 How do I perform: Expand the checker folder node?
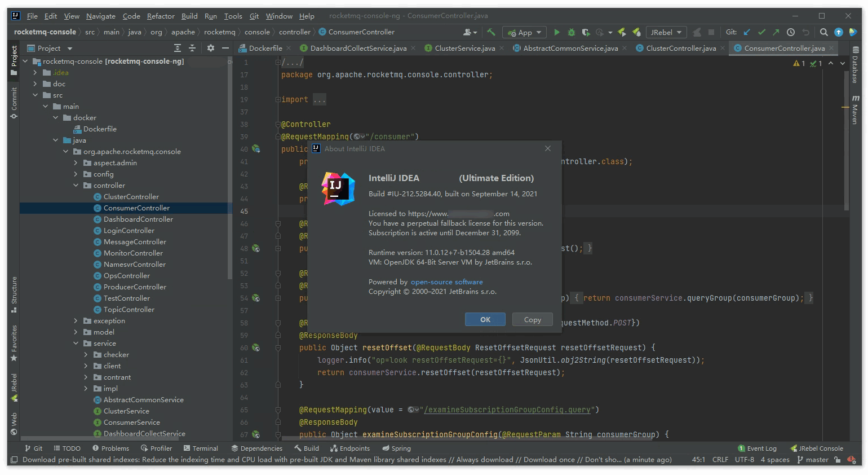(x=86, y=355)
